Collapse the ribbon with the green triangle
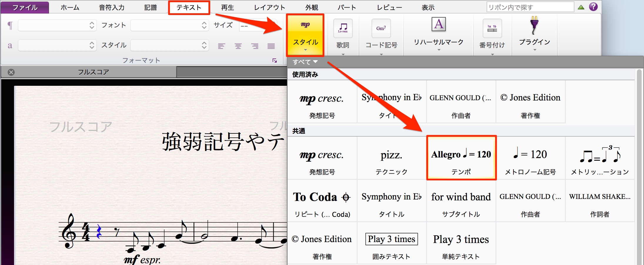Image resolution: width=644 pixels, height=265 pixels. click(581, 7)
